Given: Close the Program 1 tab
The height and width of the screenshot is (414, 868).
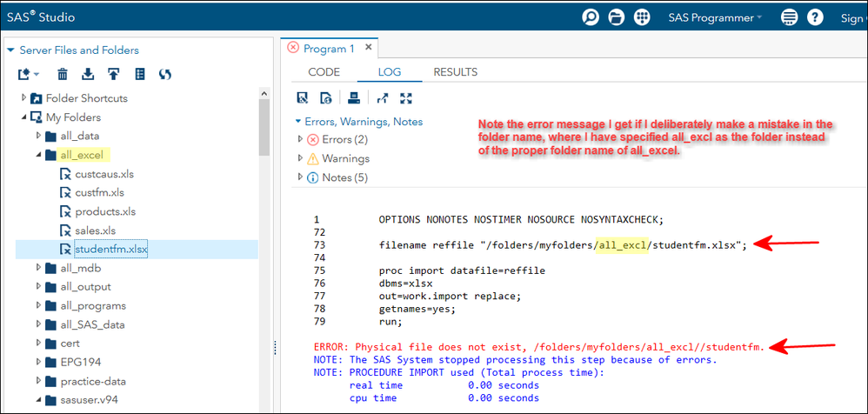Looking at the screenshot, I should click(368, 48).
